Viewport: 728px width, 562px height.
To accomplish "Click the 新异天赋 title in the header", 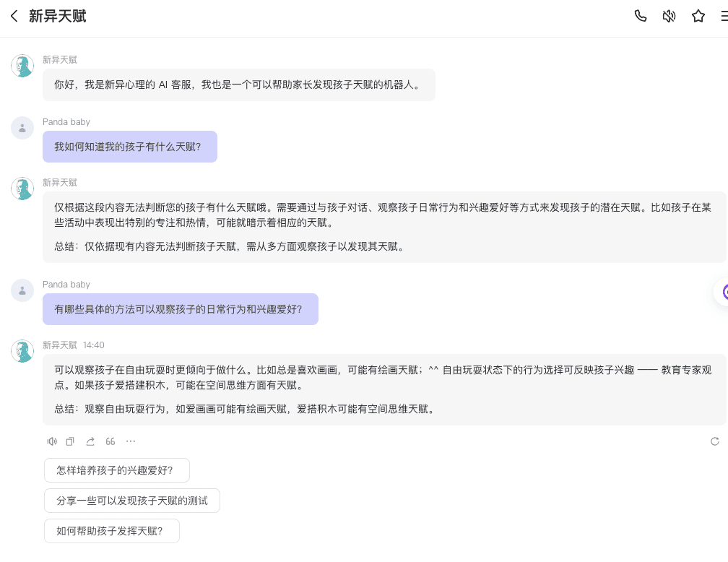I will [x=58, y=16].
